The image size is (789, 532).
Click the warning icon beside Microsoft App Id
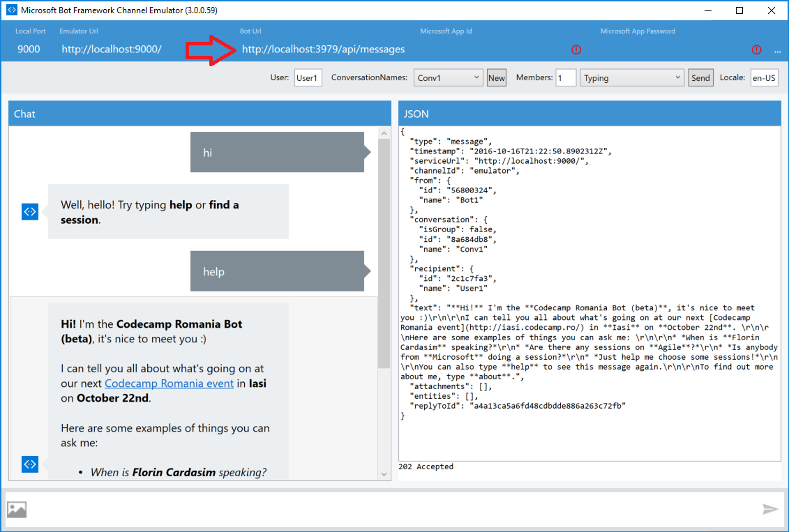click(x=576, y=50)
